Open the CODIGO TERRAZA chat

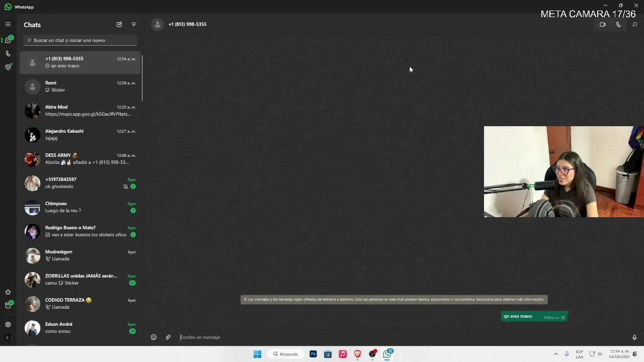pyautogui.click(x=80, y=304)
